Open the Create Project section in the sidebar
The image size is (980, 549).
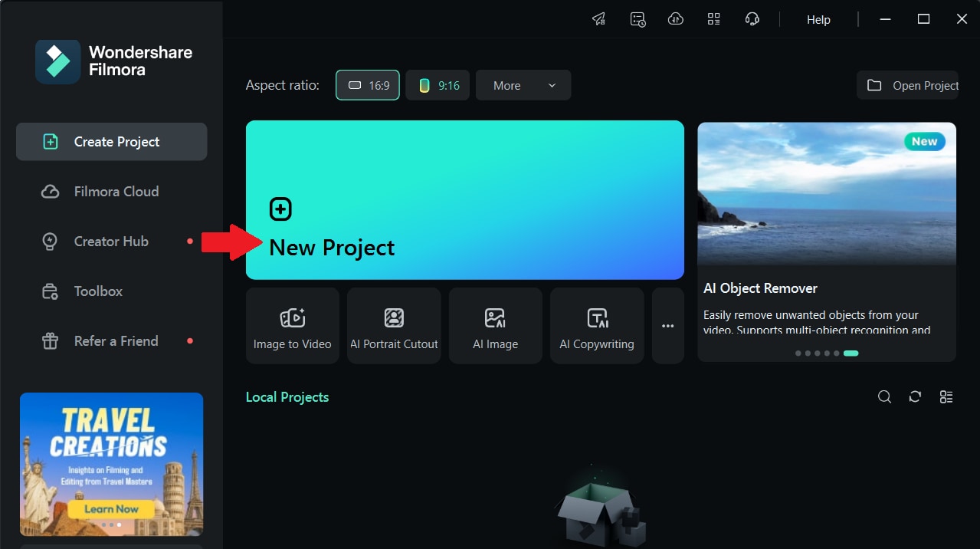coord(111,142)
